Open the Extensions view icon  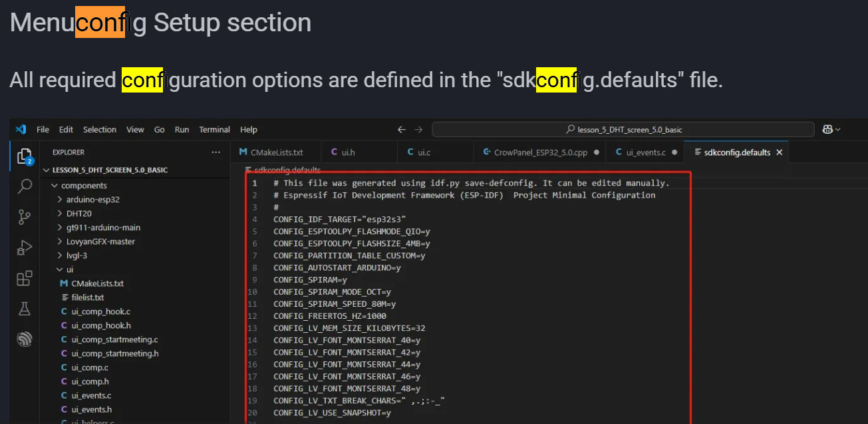(25, 278)
